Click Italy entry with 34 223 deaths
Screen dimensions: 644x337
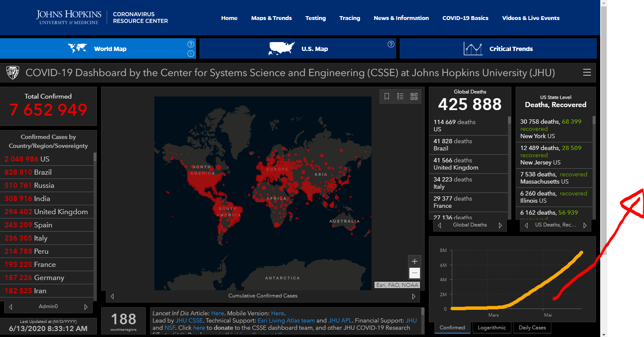pos(468,183)
